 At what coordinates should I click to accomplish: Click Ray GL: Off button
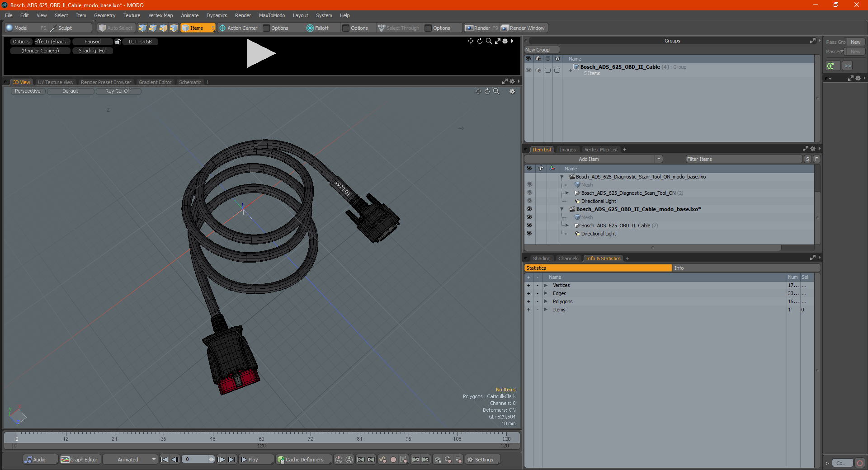118,91
